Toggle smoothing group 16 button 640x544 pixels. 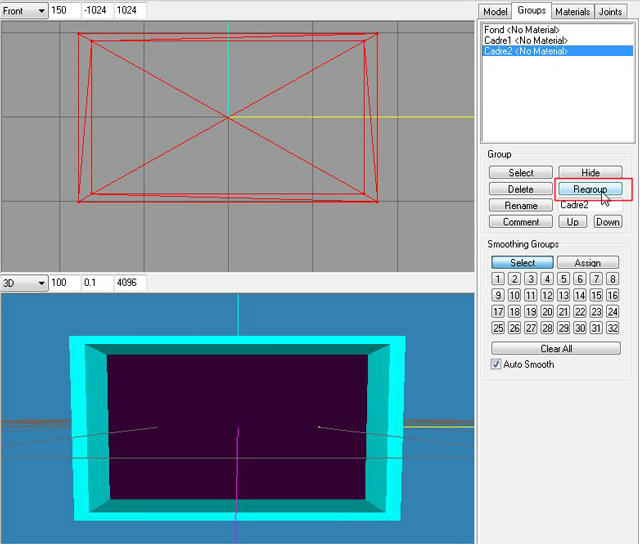click(612, 295)
